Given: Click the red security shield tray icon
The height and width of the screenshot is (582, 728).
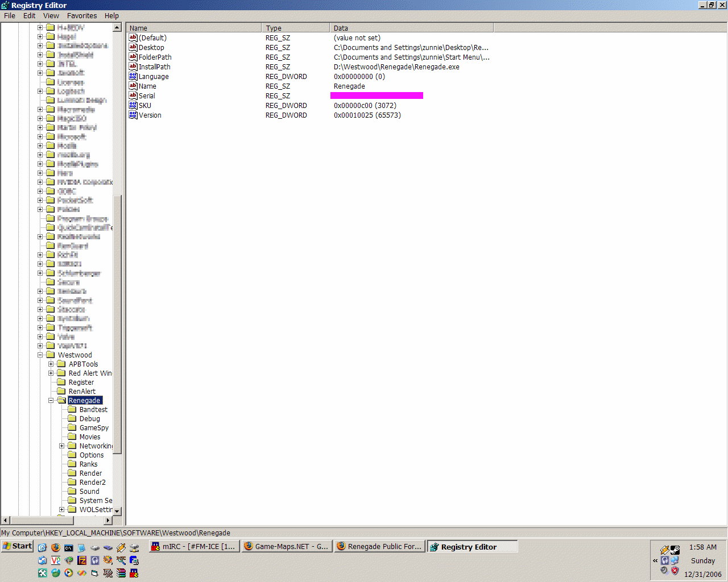Looking at the screenshot, I should [675, 571].
